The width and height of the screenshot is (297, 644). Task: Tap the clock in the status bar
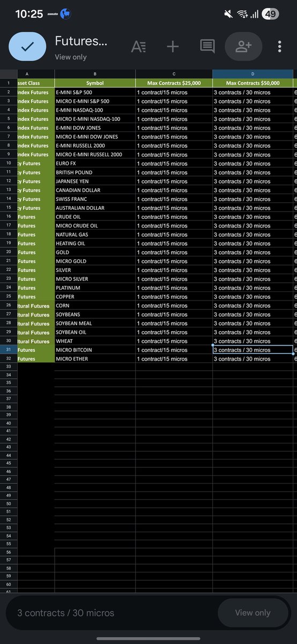click(x=29, y=14)
